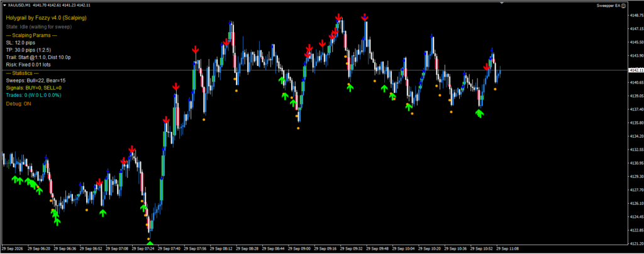Click the '29 Sep 06:20' time axis label
This screenshot has width=644, height=254.
pos(38,249)
